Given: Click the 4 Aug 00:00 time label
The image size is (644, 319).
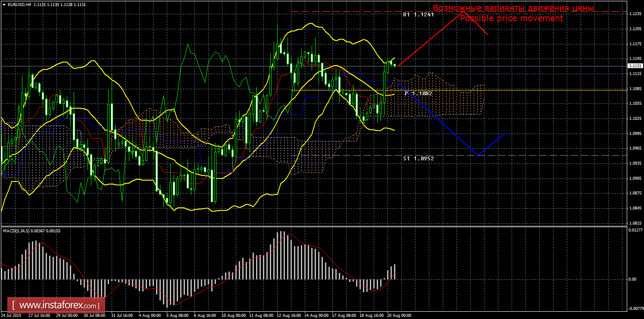Looking at the screenshot, I should click(x=149, y=315).
